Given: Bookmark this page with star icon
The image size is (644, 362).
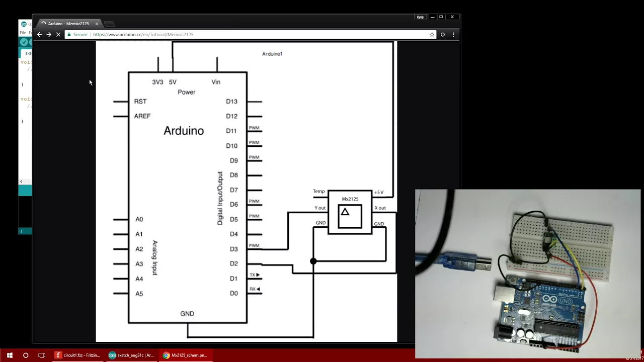Looking at the screenshot, I should pyautogui.click(x=432, y=35).
